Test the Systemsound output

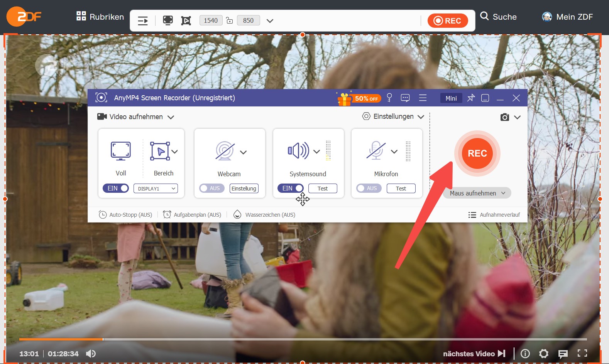point(323,188)
